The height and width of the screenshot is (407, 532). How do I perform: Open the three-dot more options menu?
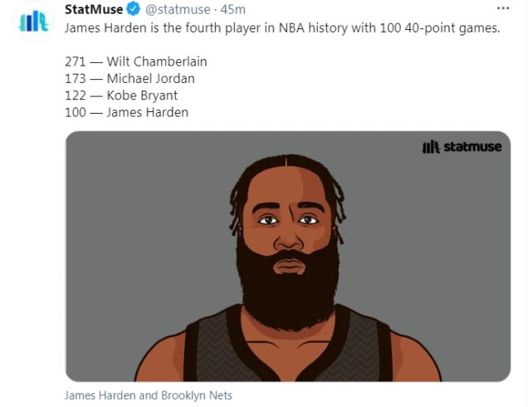[x=503, y=8]
